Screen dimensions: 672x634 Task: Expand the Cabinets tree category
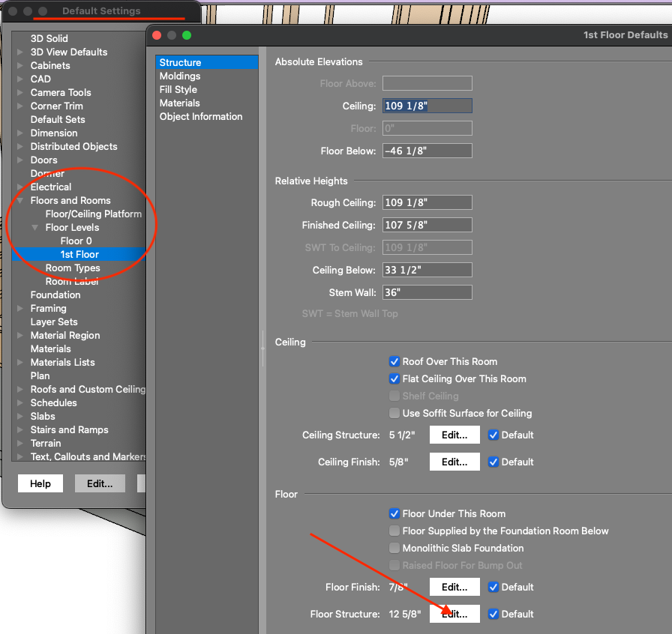[x=20, y=65]
